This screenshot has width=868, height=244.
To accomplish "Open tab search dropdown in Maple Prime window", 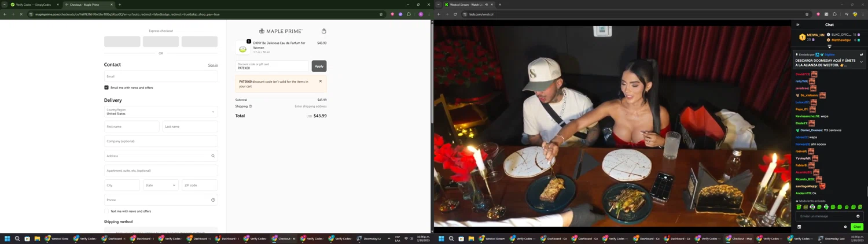I will [4, 5].
